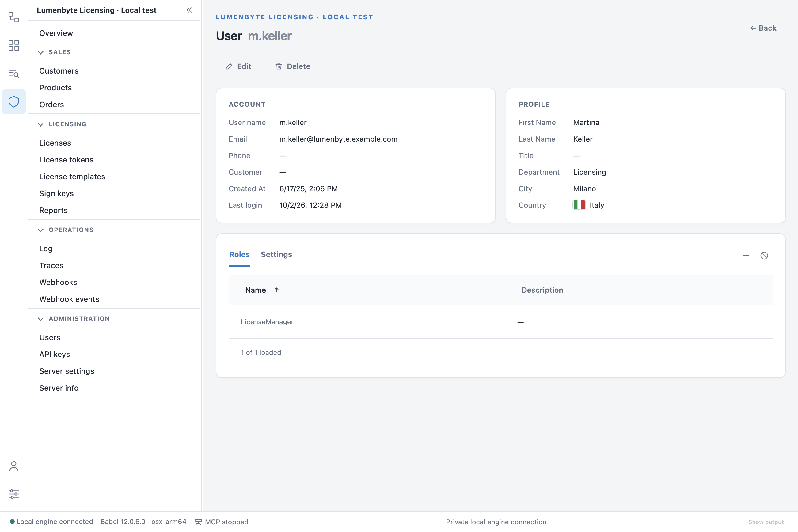Click the circle-slash icon to remove role

[x=764, y=256]
